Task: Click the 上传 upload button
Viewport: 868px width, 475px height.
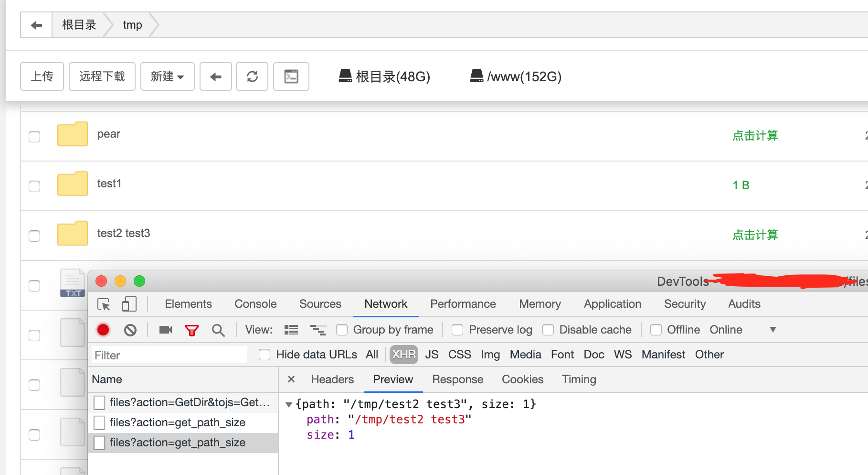Action: [42, 76]
